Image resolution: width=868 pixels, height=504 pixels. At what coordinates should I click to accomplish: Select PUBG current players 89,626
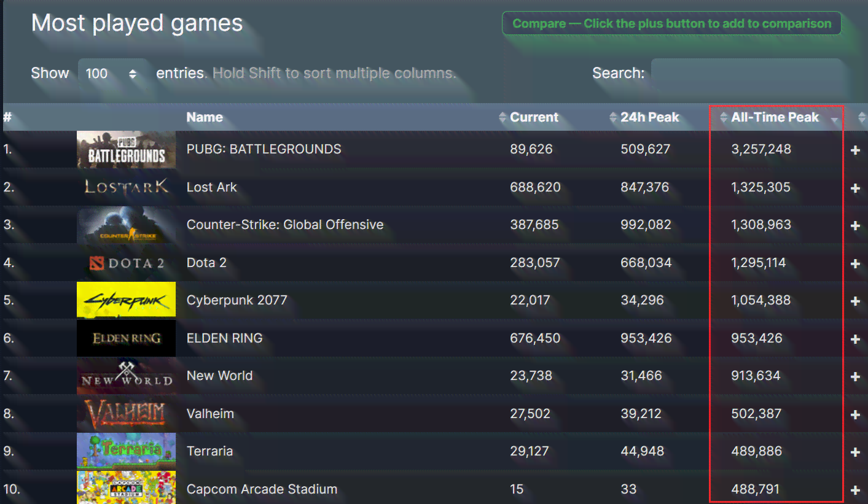[x=531, y=149]
